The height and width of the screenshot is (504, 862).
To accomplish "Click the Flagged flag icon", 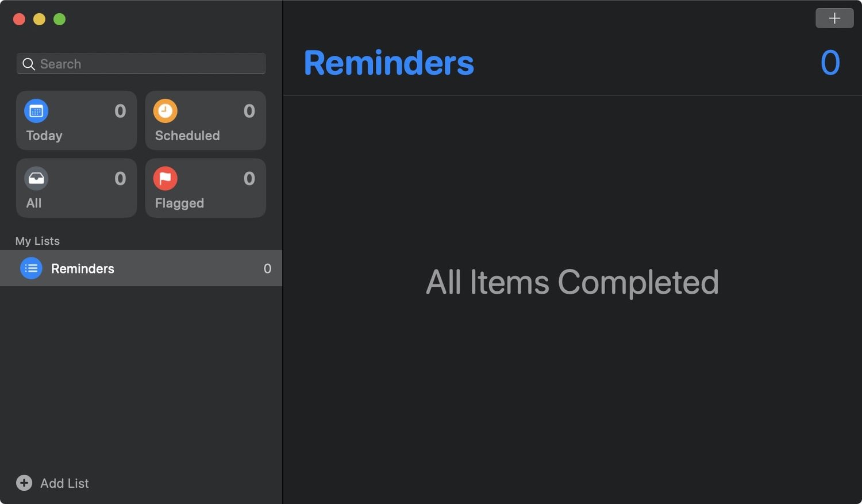I will pyautogui.click(x=166, y=178).
